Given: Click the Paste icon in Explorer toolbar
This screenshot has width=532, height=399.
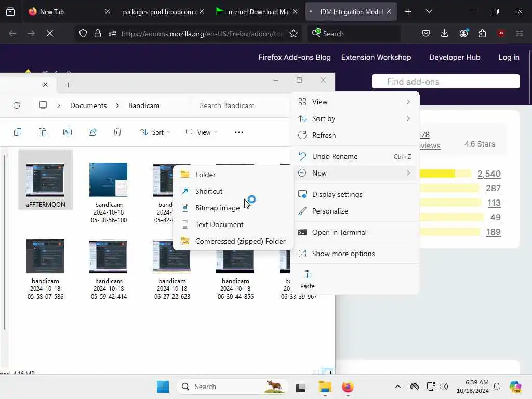Looking at the screenshot, I should [43, 132].
